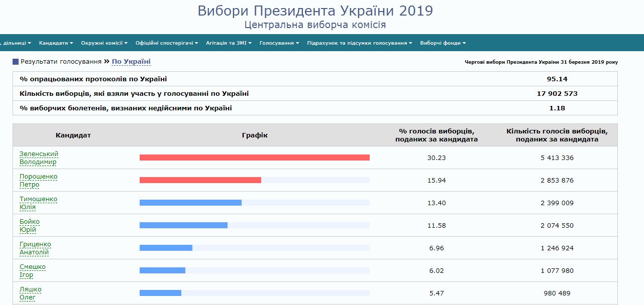
Task: Open the Смешко Ігор candidate link
Action: click(x=32, y=271)
